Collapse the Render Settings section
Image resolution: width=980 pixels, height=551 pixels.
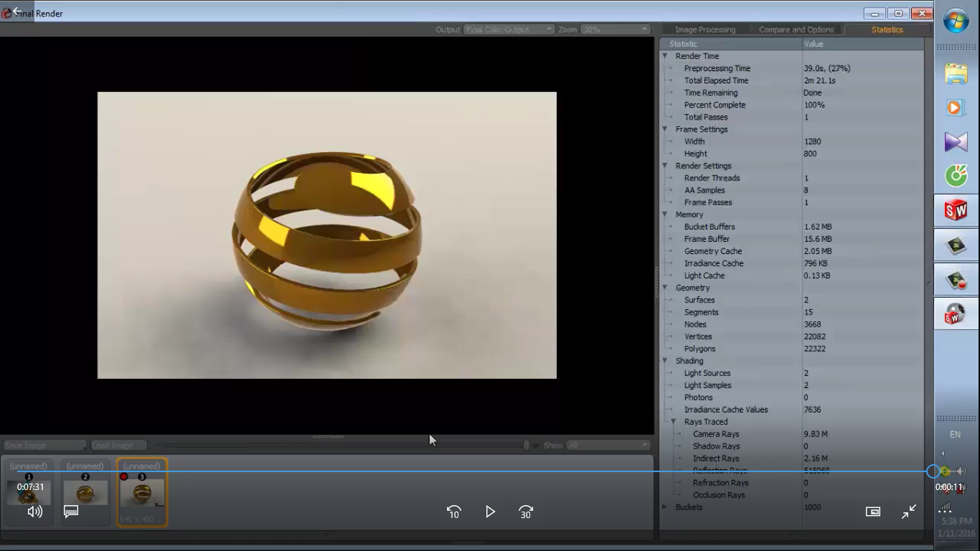(665, 166)
